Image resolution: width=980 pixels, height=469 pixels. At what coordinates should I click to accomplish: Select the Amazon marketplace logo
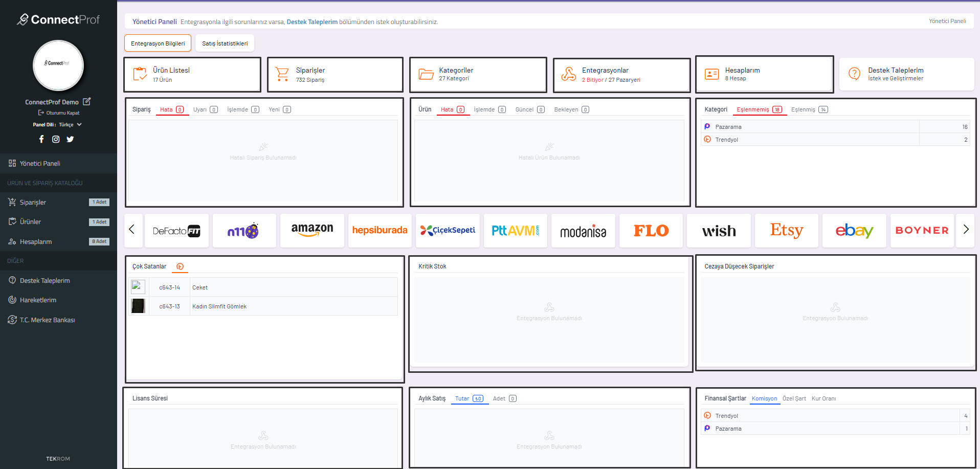click(312, 231)
